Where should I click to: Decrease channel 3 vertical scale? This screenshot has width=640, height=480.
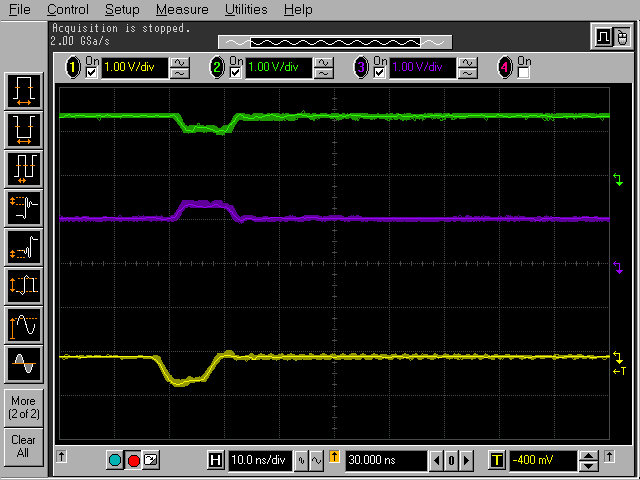[x=468, y=73]
